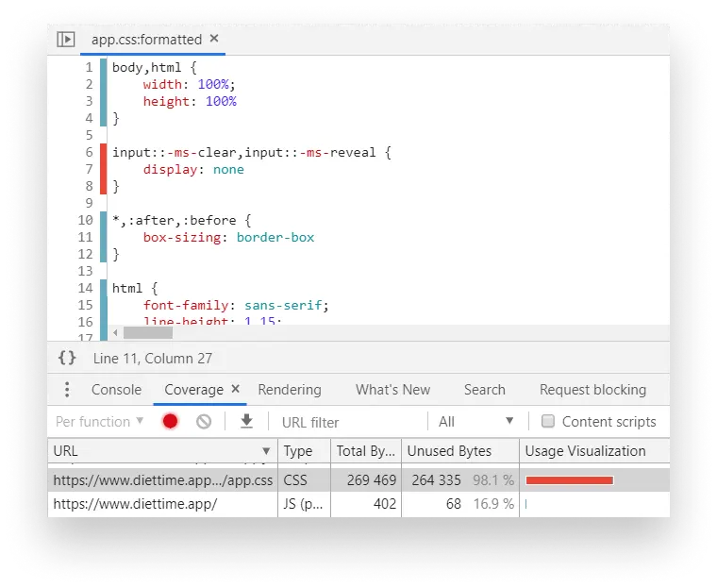Viewport: 717px width, 588px height.
Task: Click the red unused coverage marker
Action: tap(104, 169)
